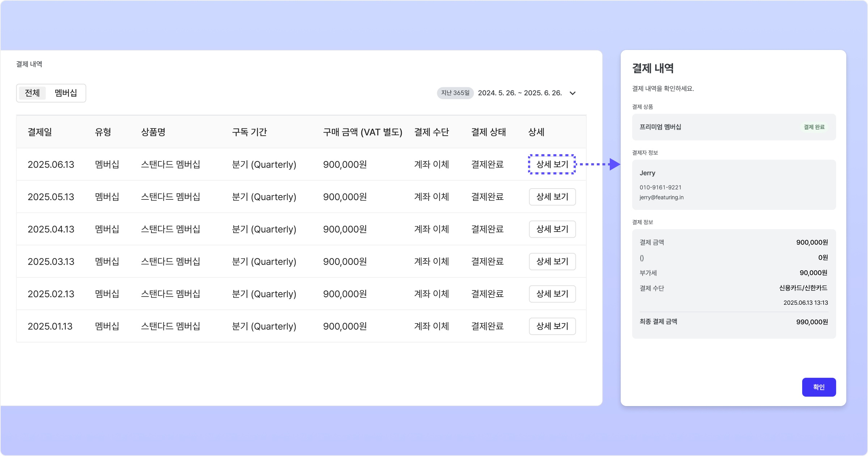
Task: Click the 지난 365일 period badge
Action: click(x=455, y=93)
